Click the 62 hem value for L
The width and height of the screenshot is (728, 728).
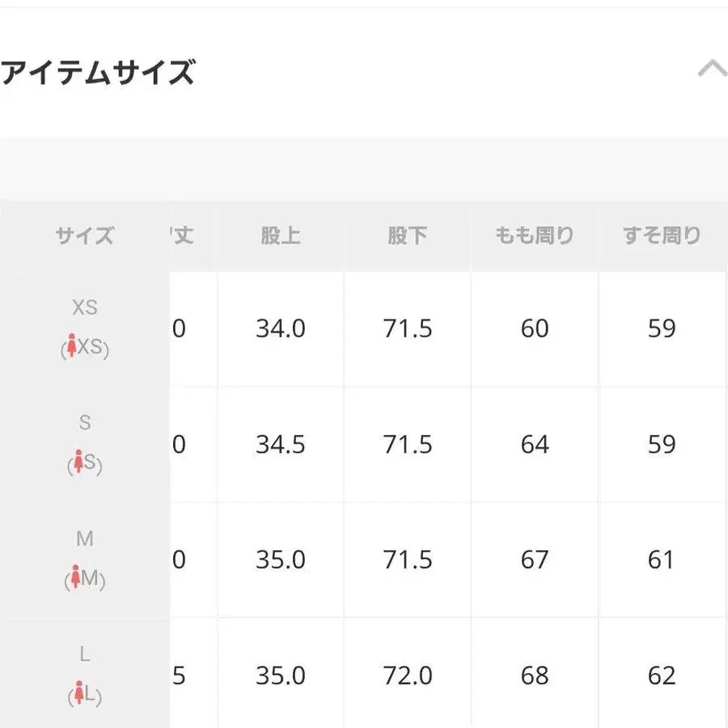662,675
